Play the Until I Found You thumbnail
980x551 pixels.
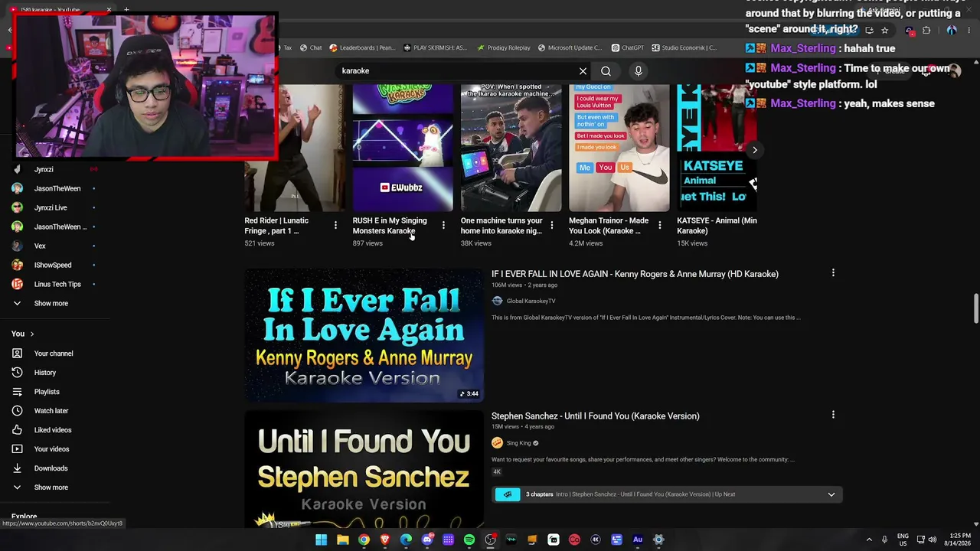coord(364,470)
